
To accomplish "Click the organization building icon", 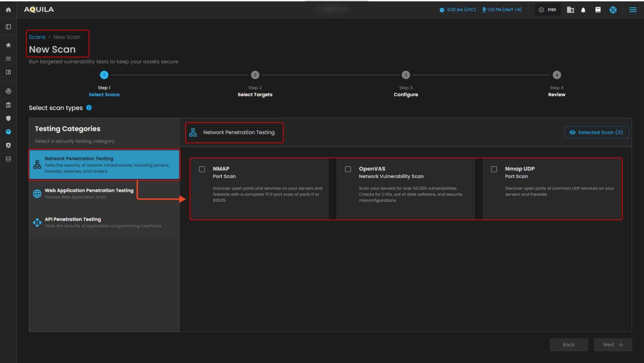I will [x=570, y=10].
